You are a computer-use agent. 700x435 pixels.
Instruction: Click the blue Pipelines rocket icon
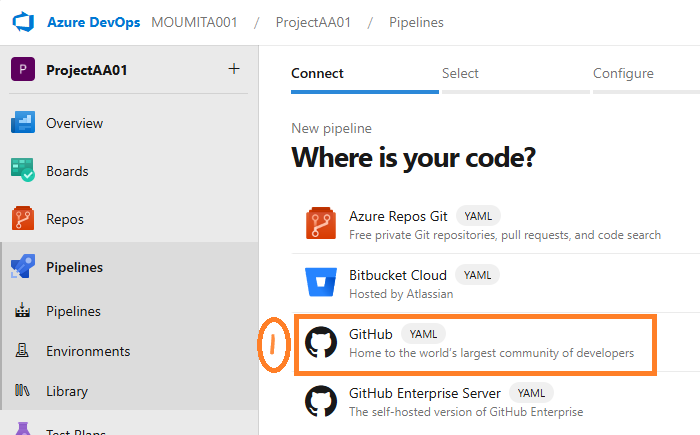pos(23,266)
